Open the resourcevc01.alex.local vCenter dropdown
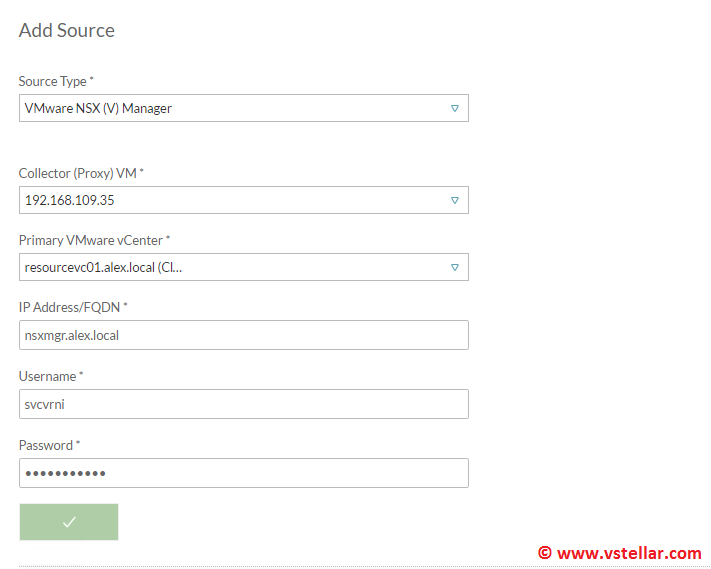 pyautogui.click(x=243, y=267)
